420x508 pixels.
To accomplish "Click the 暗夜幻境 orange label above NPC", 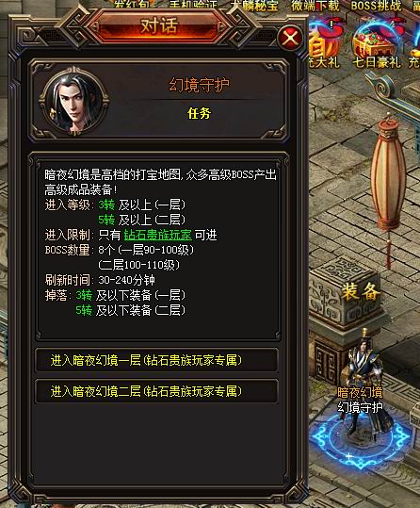I will (360, 392).
